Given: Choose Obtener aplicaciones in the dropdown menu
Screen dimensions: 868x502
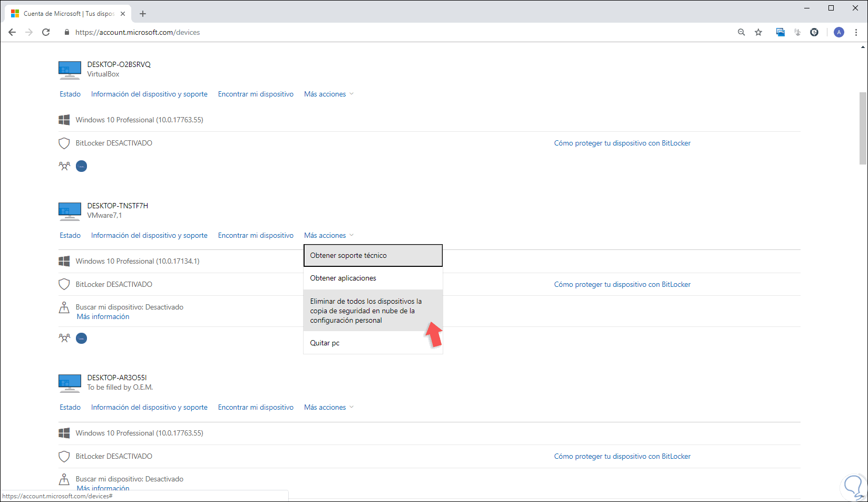Looking at the screenshot, I should pos(373,278).
